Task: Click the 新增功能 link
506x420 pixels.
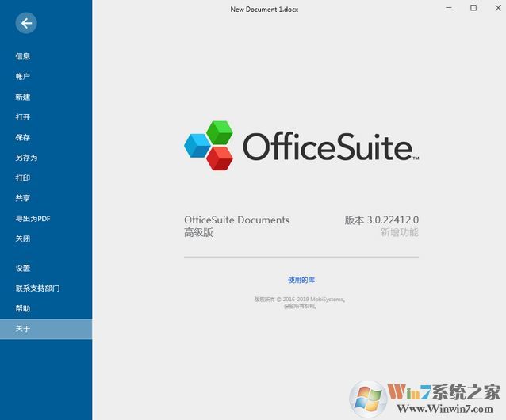Action: point(399,232)
